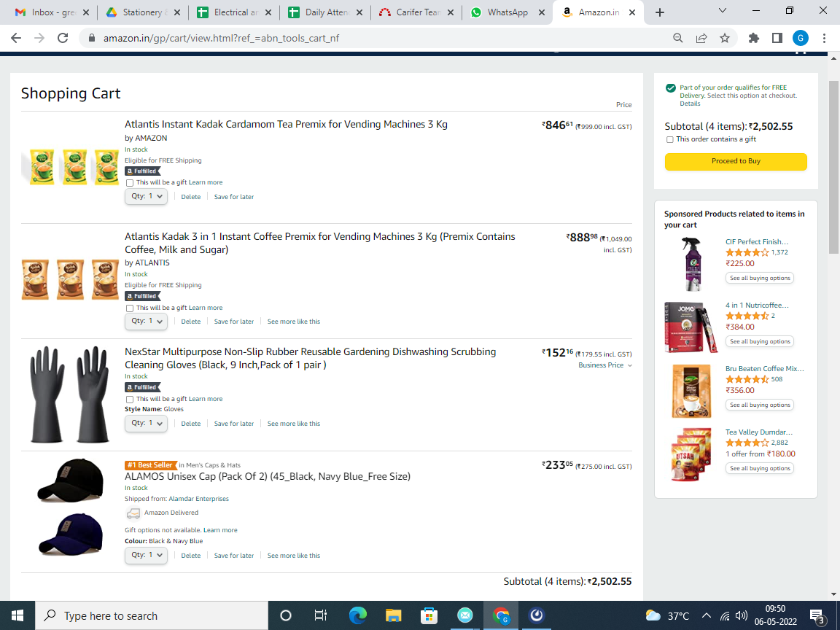See all buying options for Bru Beaten Coffee
Viewport: 840px width, 630px height.
760,405
